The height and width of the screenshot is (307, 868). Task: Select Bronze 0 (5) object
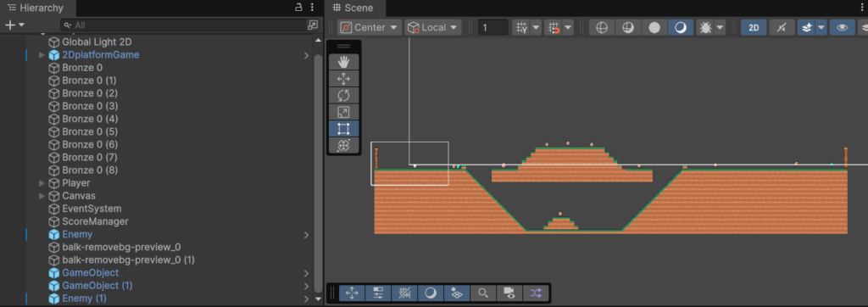click(90, 132)
